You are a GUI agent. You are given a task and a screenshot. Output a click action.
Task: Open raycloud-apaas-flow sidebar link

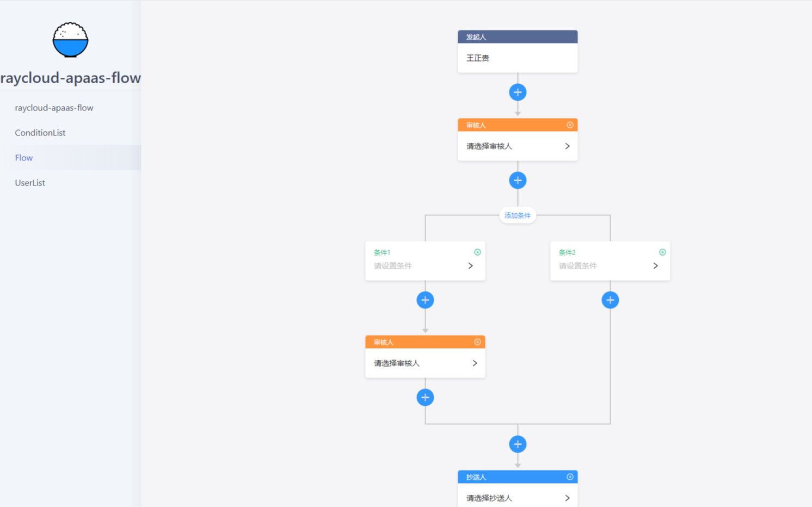[x=54, y=108]
